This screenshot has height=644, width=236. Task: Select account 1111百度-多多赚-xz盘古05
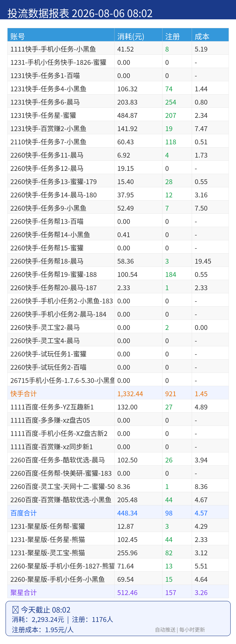coord(50,420)
